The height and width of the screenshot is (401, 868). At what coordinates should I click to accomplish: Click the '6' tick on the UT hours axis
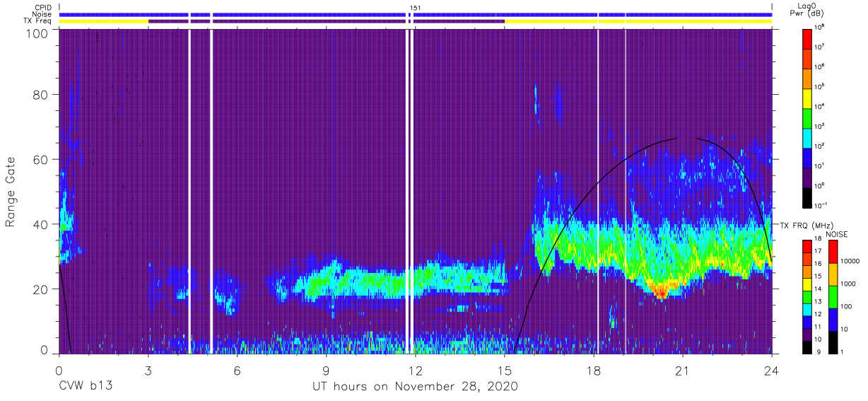237,369
